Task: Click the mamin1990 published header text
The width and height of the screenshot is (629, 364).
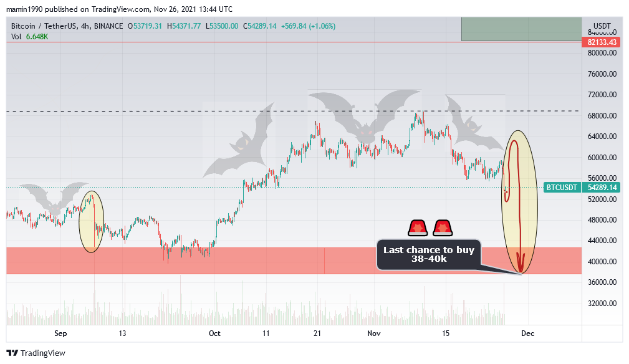Action: click(x=119, y=9)
